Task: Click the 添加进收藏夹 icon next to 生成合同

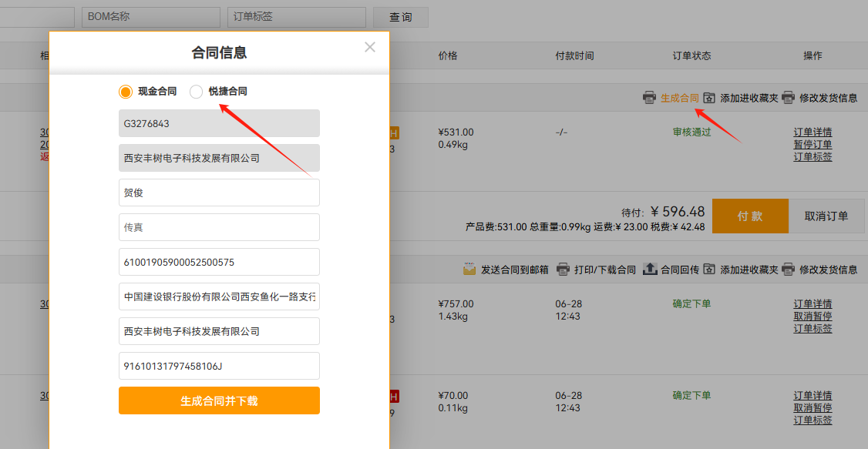Action: (x=709, y=98)
